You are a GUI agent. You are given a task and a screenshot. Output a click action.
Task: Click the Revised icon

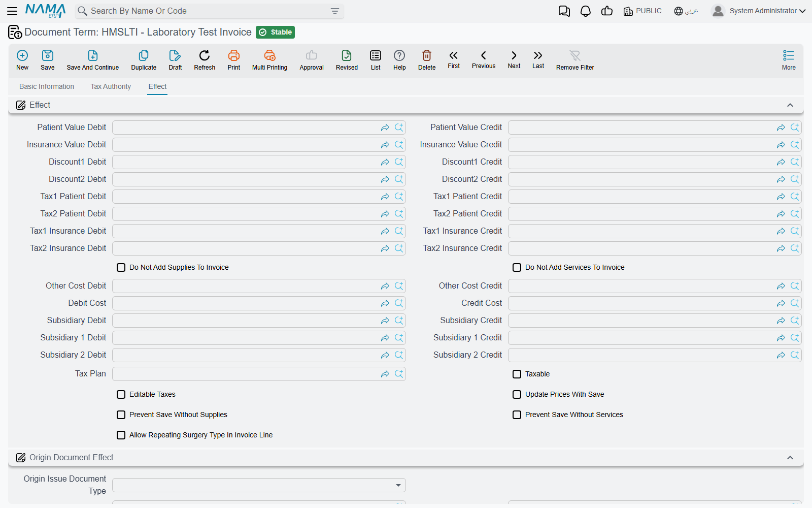coord(347,55)
